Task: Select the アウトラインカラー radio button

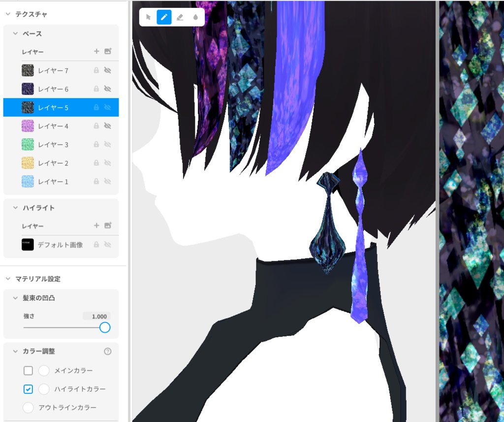Action: coord(28,408)
